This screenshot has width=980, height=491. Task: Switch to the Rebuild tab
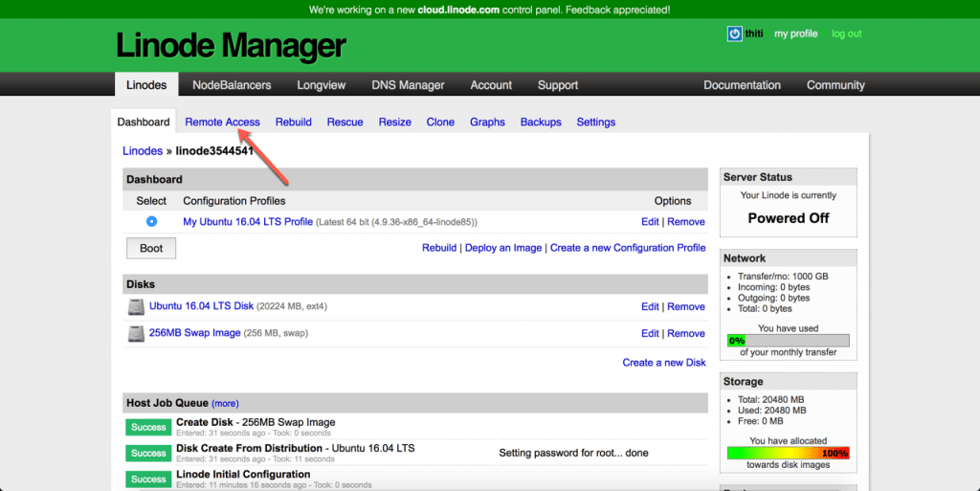coord(293,122)
